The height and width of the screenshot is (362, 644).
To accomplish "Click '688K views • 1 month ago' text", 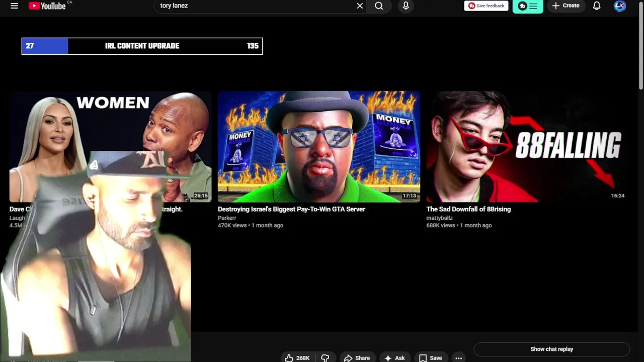I will pyautogui.click(x=459, y=225).
